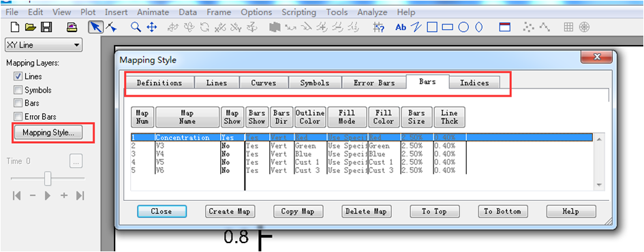
Task: Select the circle shape tool
Action: coord(463,27)
